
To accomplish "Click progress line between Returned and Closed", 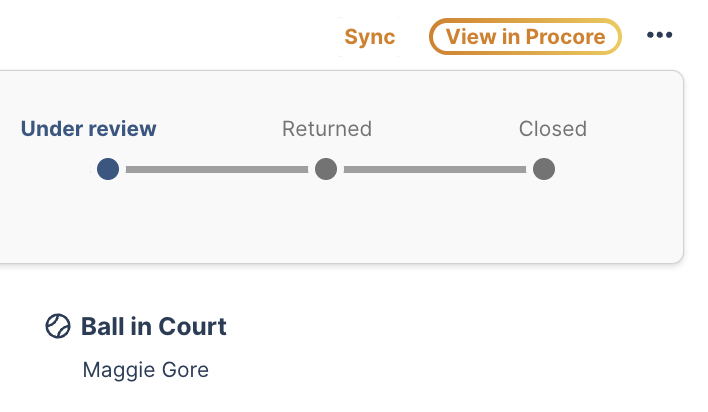I will pyautogui.click(x=435, y=169).
